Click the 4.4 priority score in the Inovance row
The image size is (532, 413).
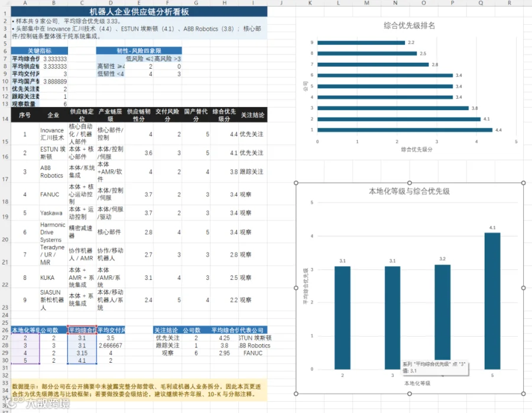tap(224, 134)
